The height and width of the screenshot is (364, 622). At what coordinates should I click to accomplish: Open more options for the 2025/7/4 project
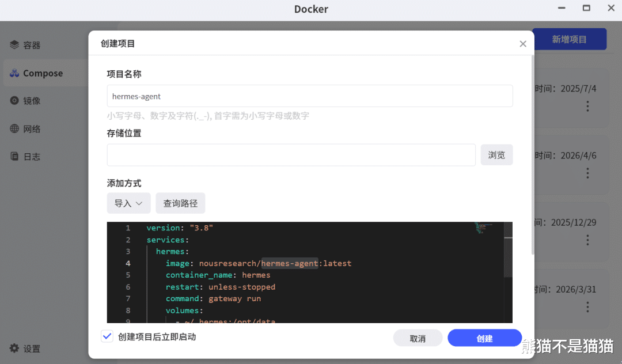click(587, 106)
